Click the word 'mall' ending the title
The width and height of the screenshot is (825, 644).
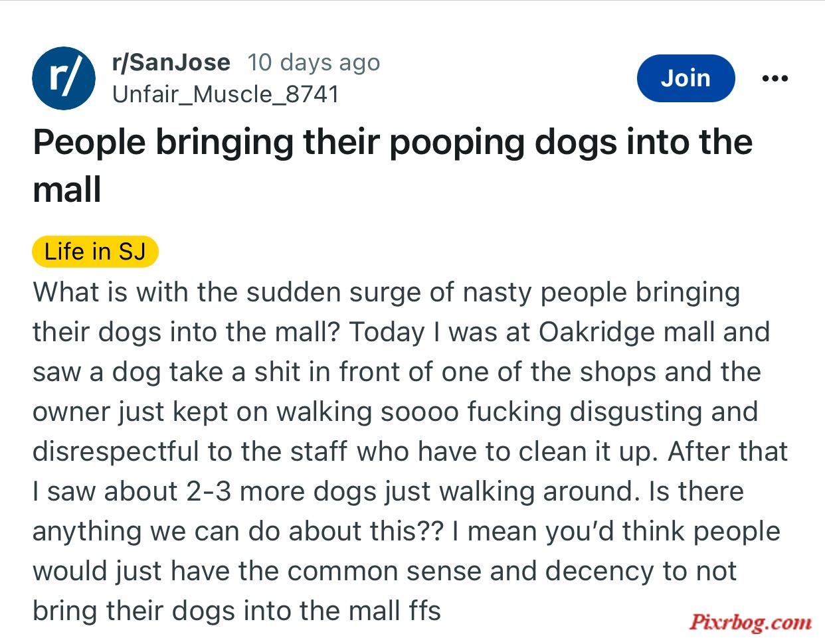pos(66,190)
